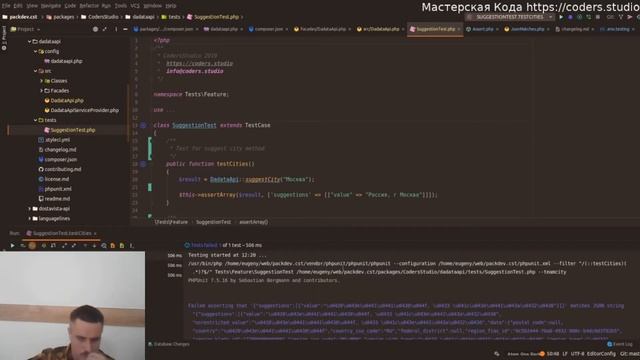Collapse the tests folder in project tree

(x=36, y=120)
